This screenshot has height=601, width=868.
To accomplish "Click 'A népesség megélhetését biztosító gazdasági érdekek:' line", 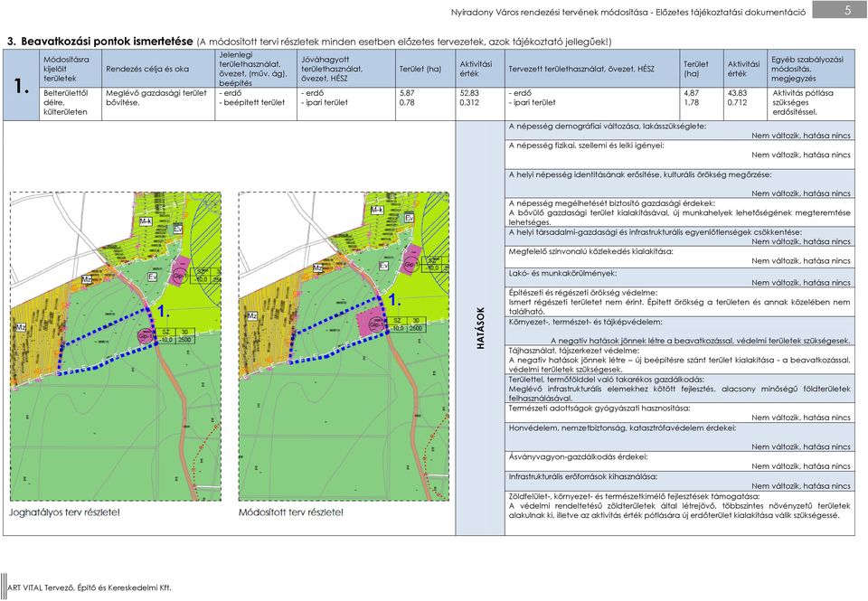I will pyautogui.click(x=612, y=203).
